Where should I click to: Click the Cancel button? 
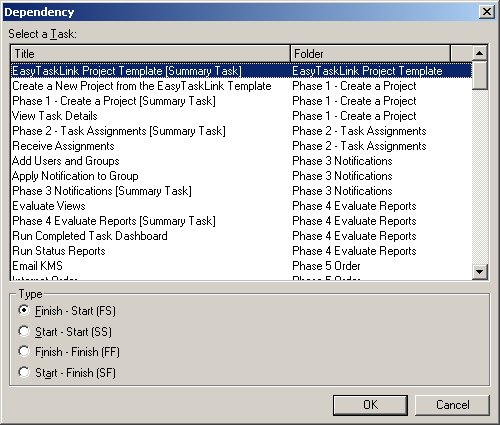[452, 405]
